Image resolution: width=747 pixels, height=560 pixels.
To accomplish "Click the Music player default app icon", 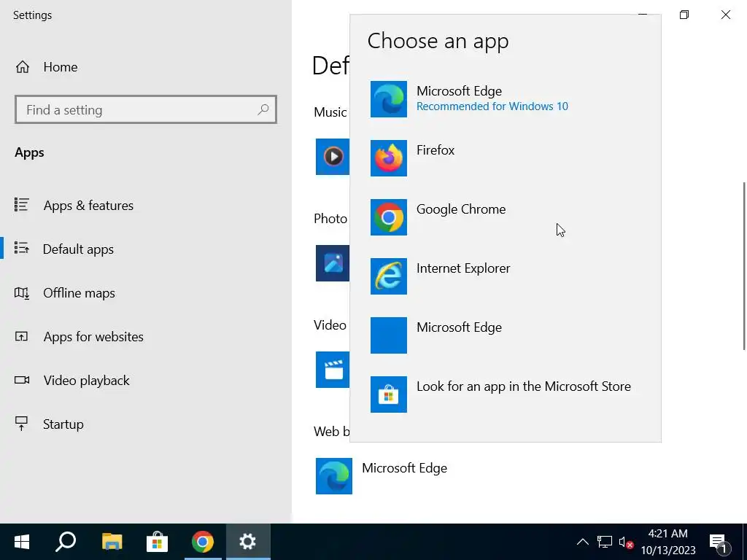I will [x=333, y=157].
